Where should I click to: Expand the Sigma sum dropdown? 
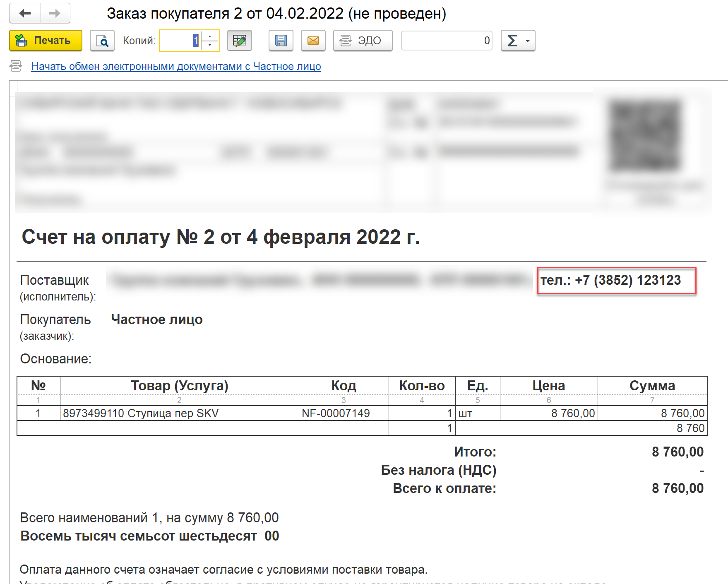[518, 41]
